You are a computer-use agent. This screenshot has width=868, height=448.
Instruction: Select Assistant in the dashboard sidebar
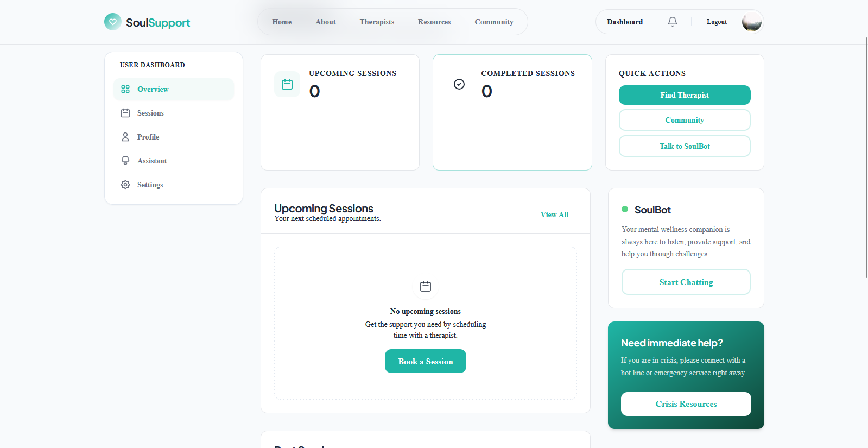pyautogui.click(x=174, y=161)
